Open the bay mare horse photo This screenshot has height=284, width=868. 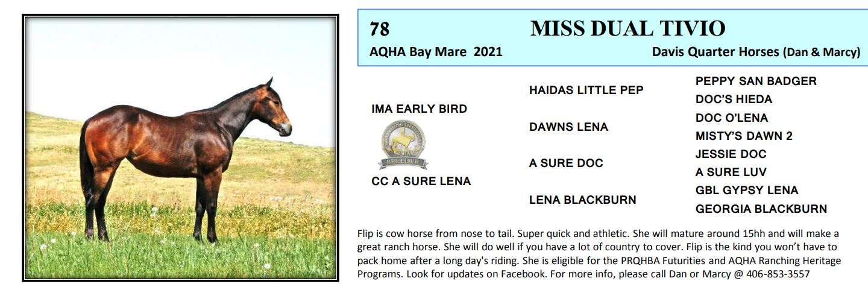(180, 148)
